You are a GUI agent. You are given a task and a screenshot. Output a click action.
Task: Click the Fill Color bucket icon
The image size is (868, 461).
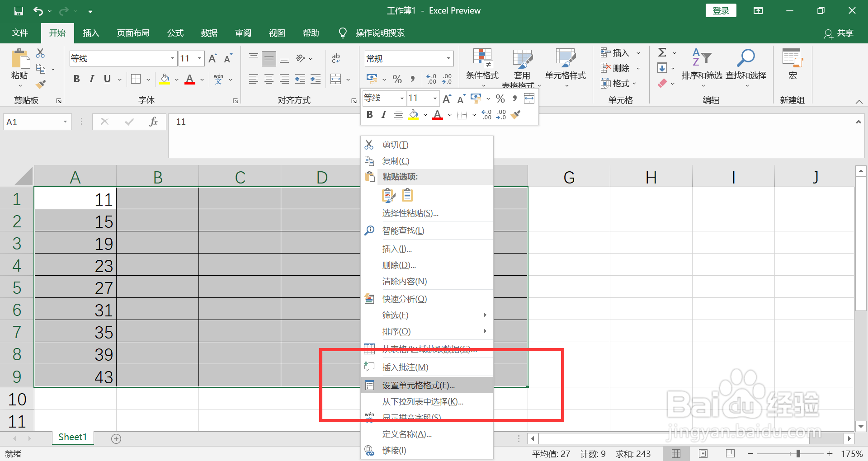(x=165, y=79)
